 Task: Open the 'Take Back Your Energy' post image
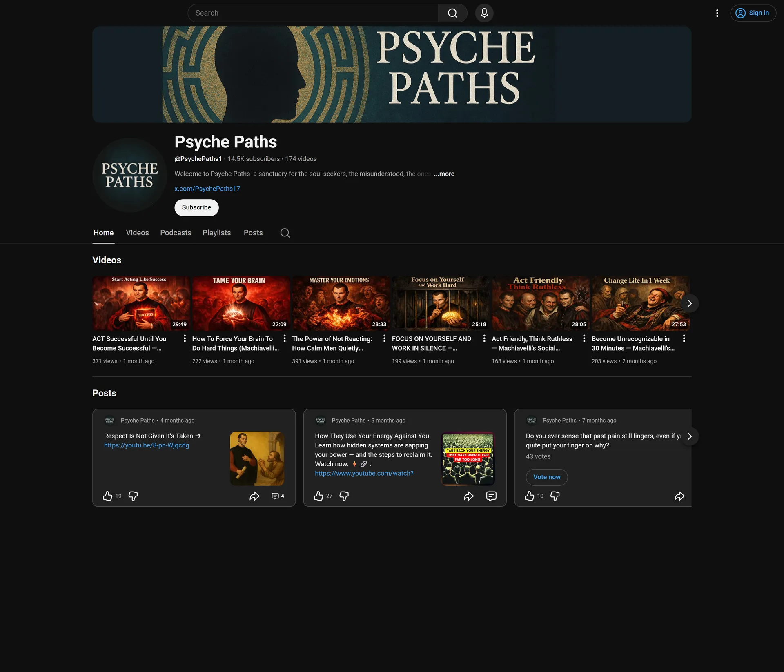coord(468,458)
